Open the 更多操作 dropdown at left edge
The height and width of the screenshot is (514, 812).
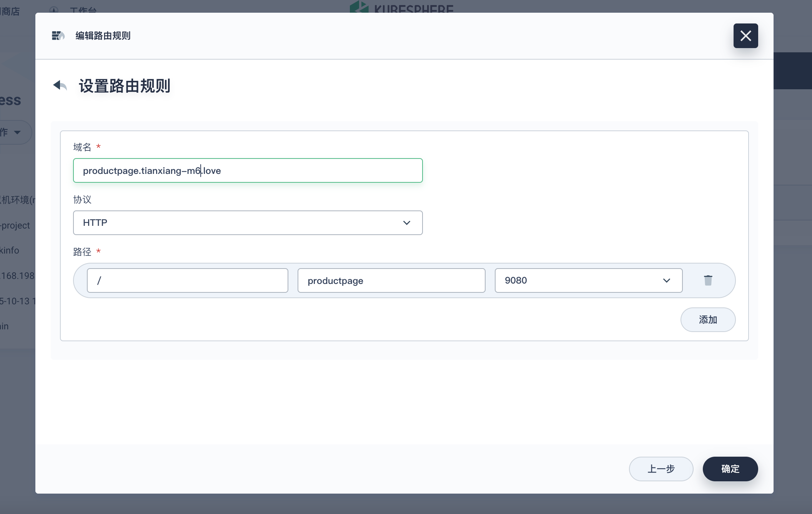point(12,132)
